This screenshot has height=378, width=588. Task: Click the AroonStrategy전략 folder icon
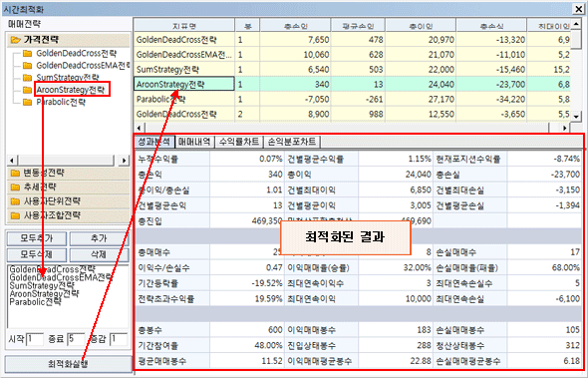(x=27, y=90)
